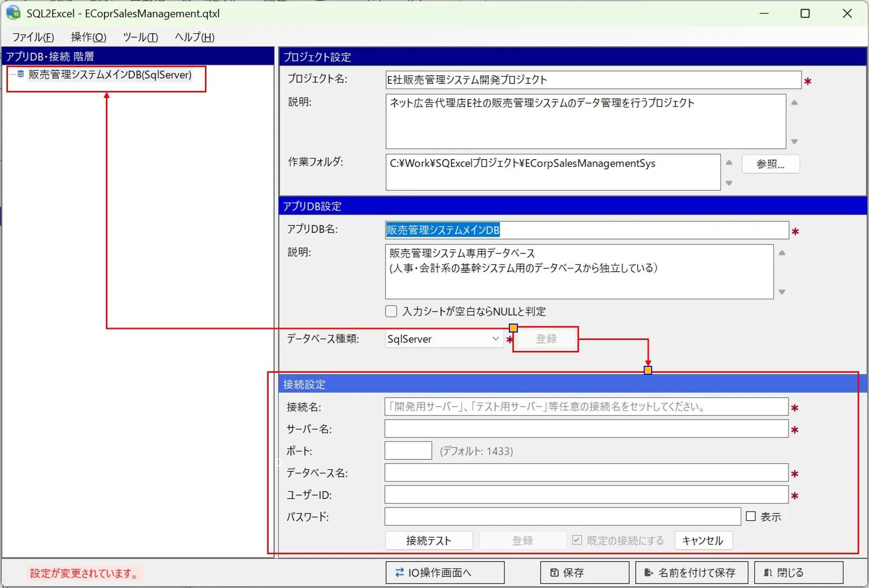
Task: Toggle 既定の接続にする checkbox
Action: pos(577,540)
